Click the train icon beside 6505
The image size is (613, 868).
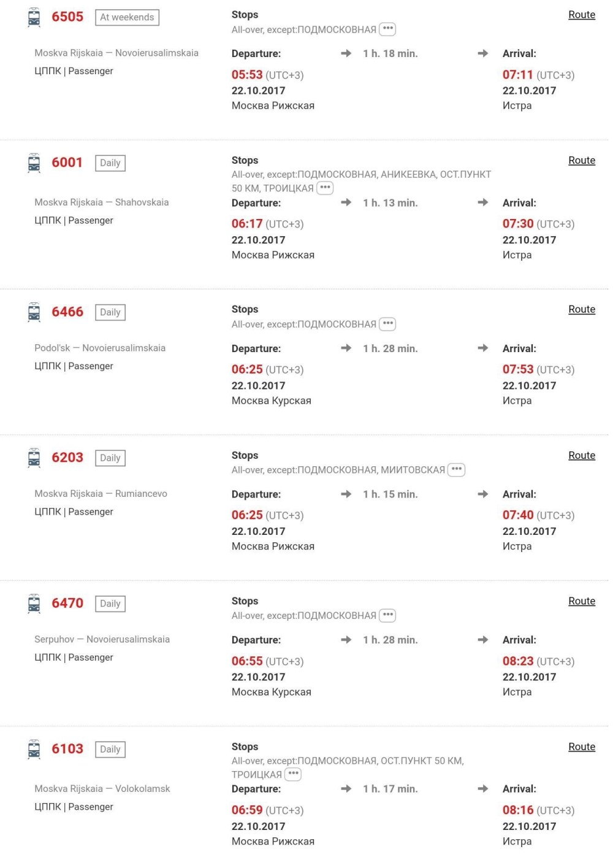pos(34,17)
